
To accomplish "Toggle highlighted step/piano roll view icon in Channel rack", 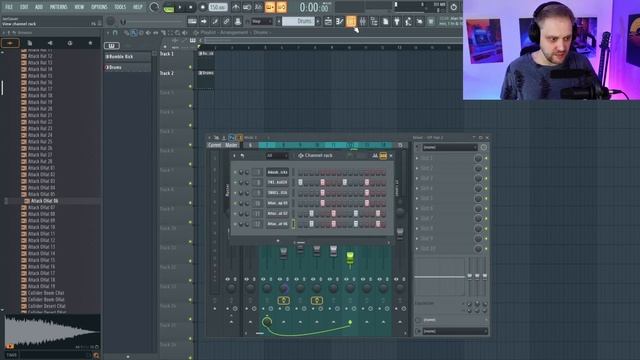I will [x=383, y=156].
